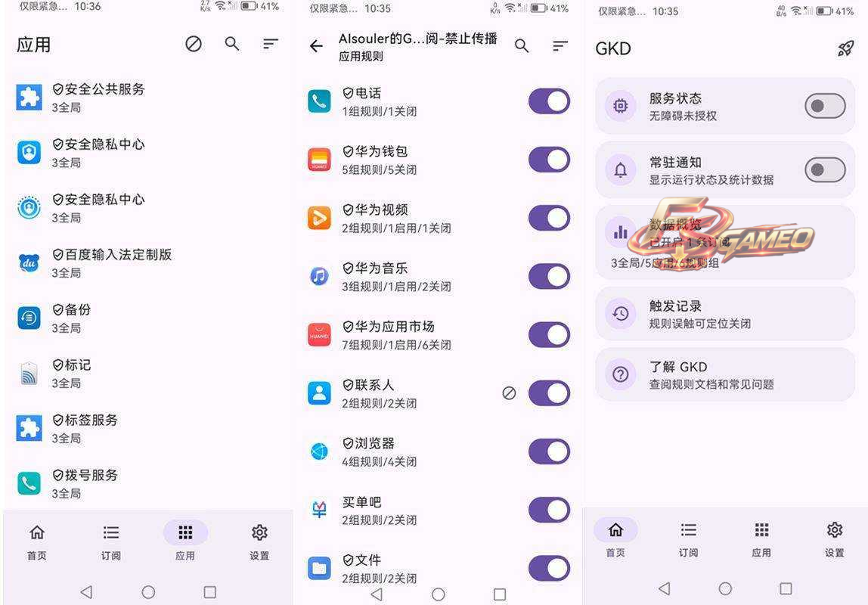Go back from the 应用规则 screen
868x605 pixels.
tap(316, 46)
